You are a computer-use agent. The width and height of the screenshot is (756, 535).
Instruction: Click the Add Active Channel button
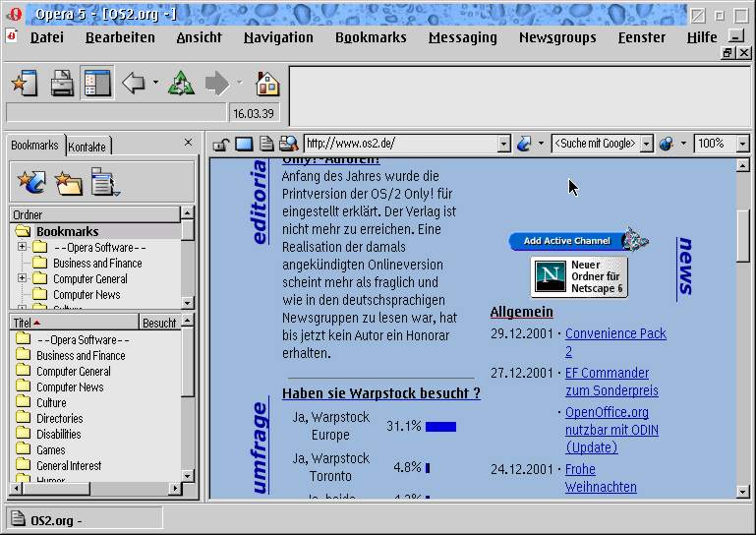[x=579, y=240]
